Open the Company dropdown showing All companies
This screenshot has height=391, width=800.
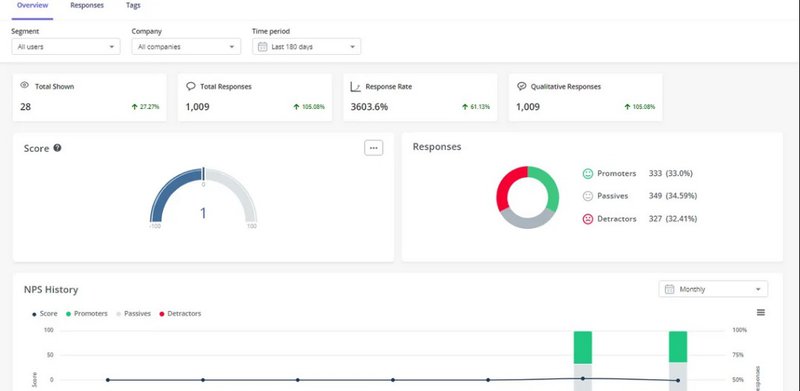[186, 46]
